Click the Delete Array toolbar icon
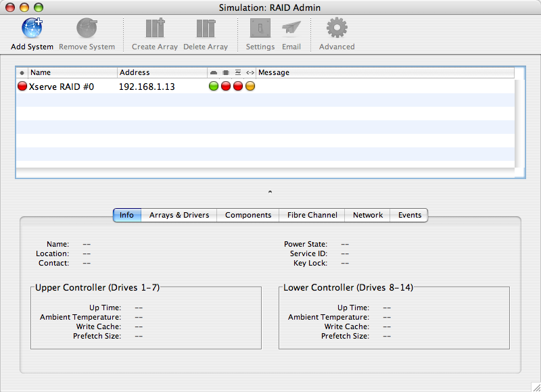541x392 pixels. (x=206, y=28)
